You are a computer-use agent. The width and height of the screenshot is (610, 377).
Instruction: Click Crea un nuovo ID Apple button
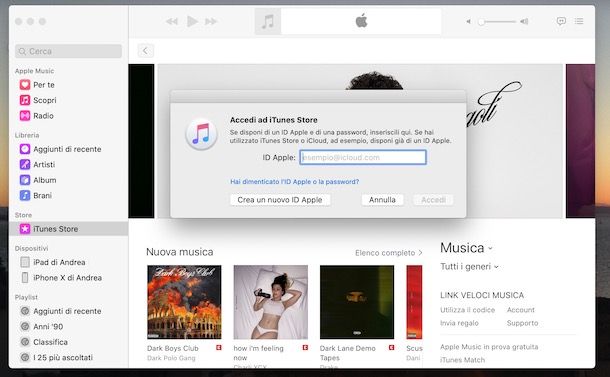click(x=280, y=200)
